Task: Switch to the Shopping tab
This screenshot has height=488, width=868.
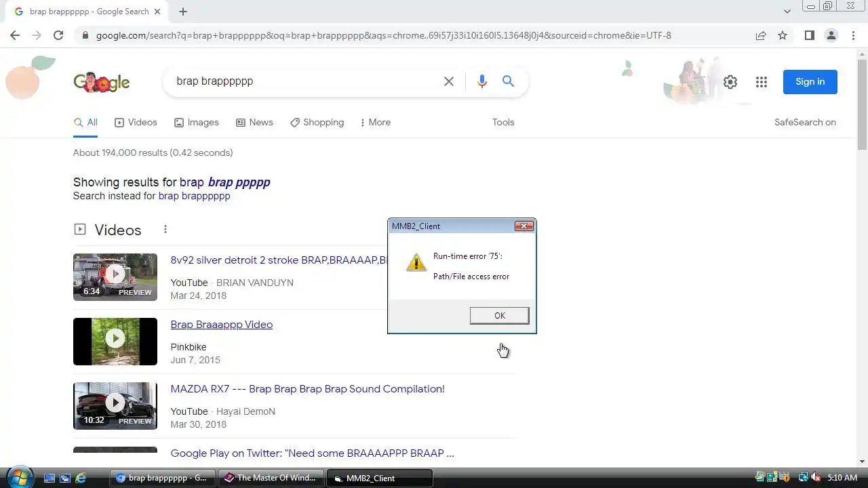Action: [x=317, y=123]
